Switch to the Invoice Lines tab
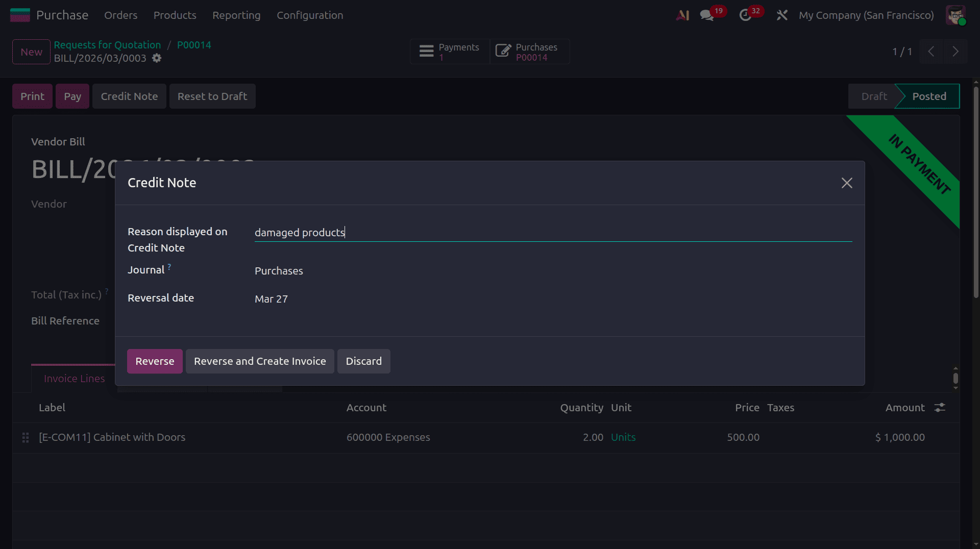980x549 pixels. click(74, 379)
